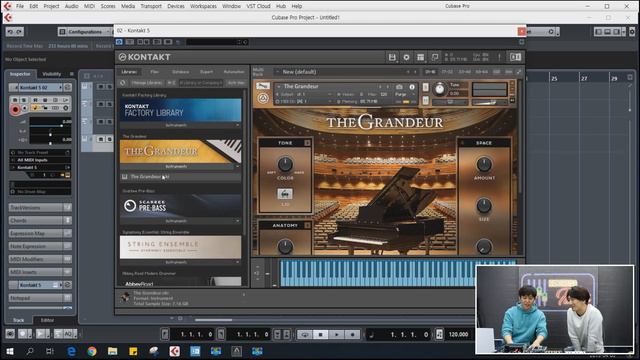Click the Edit Instrument icon beside Kontakt 5 02
Viewport: 640px width, 360px height.
tap(68, 87)
